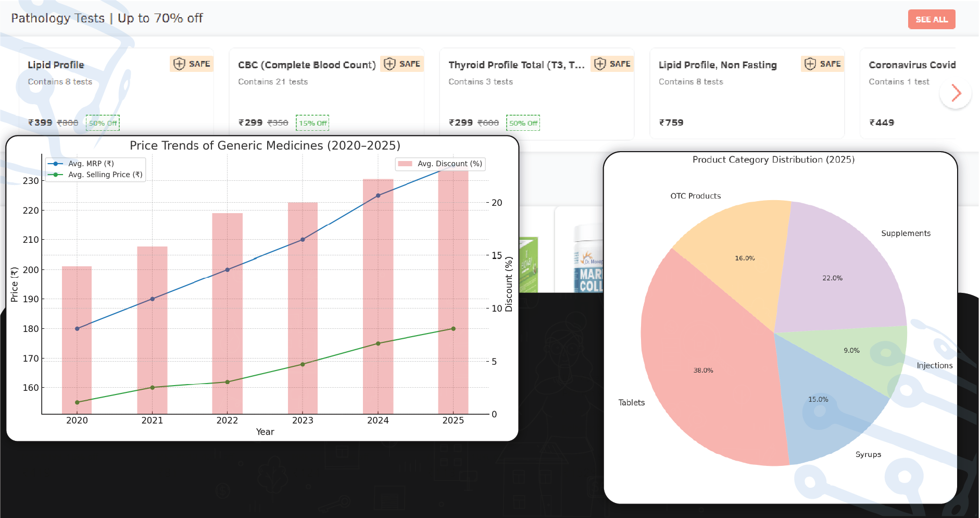Click the Avg. Discount (%) legend swatch
The width and height of the screenshot is (980, 518).
coord(405,164)
